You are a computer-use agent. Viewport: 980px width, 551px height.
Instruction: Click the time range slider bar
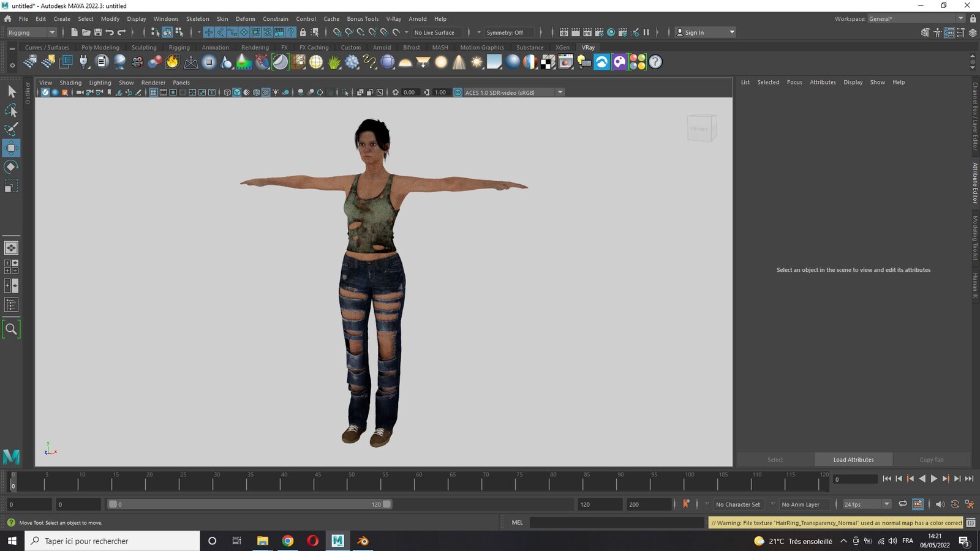[249, 504]
